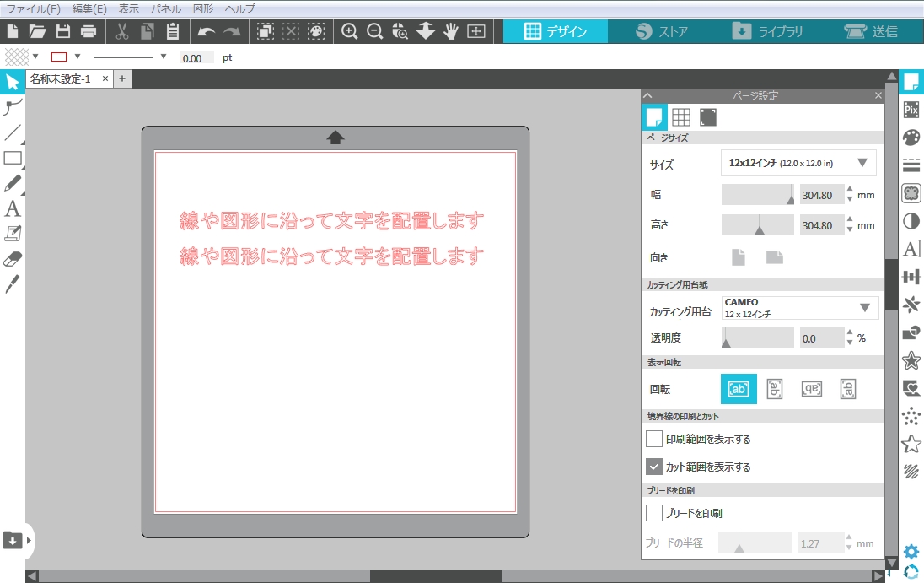Select the Eraser tool

click(x=12, y=259)
